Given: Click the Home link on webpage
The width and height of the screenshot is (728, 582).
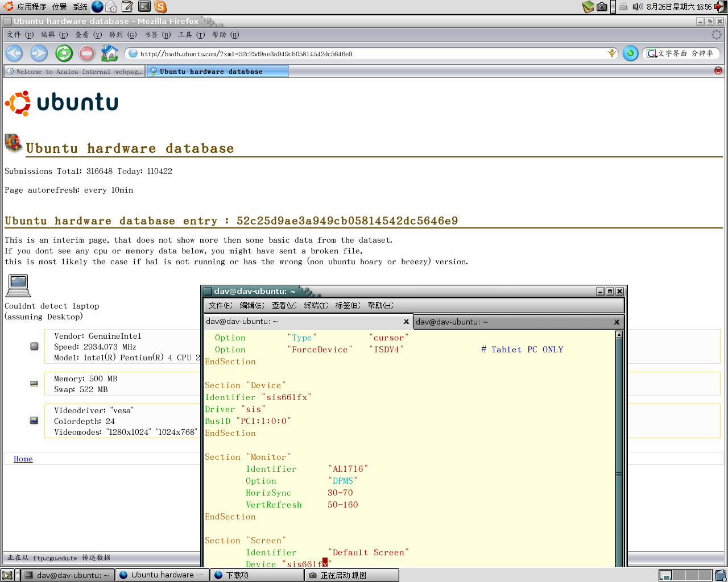Looking at the screenshot, I should tap(23, 459).
